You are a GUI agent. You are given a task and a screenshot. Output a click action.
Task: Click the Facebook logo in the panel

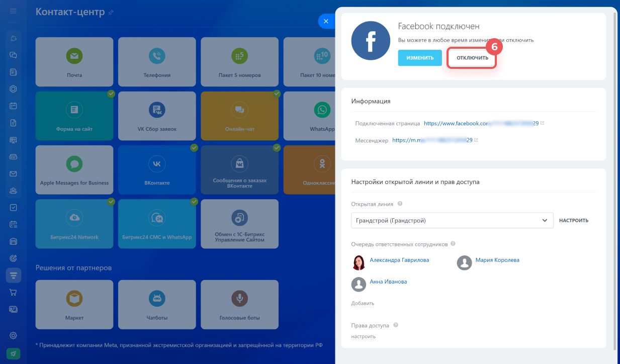point(371,41)
